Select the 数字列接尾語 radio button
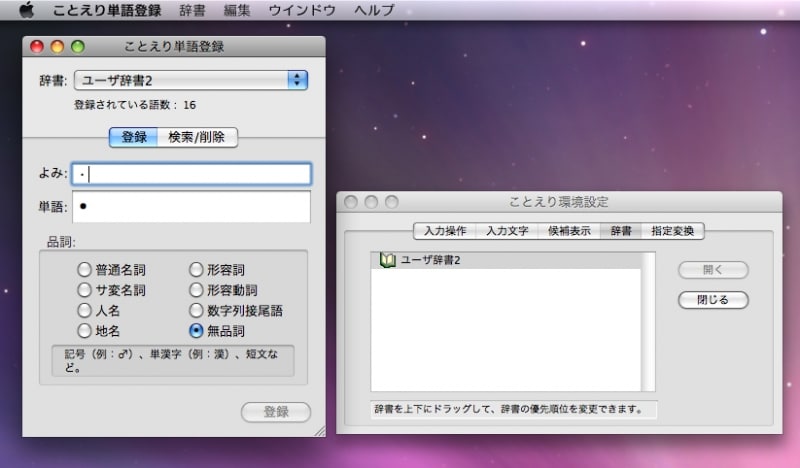Image resolution: width=800 pixels, height=468 pixels. pos(196,310)
